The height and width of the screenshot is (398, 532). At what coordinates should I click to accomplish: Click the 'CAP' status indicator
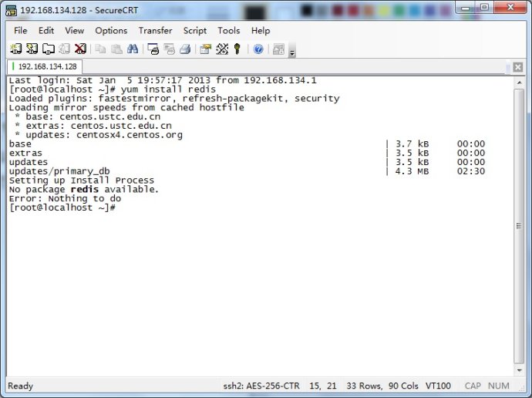[x=473, y=386]
